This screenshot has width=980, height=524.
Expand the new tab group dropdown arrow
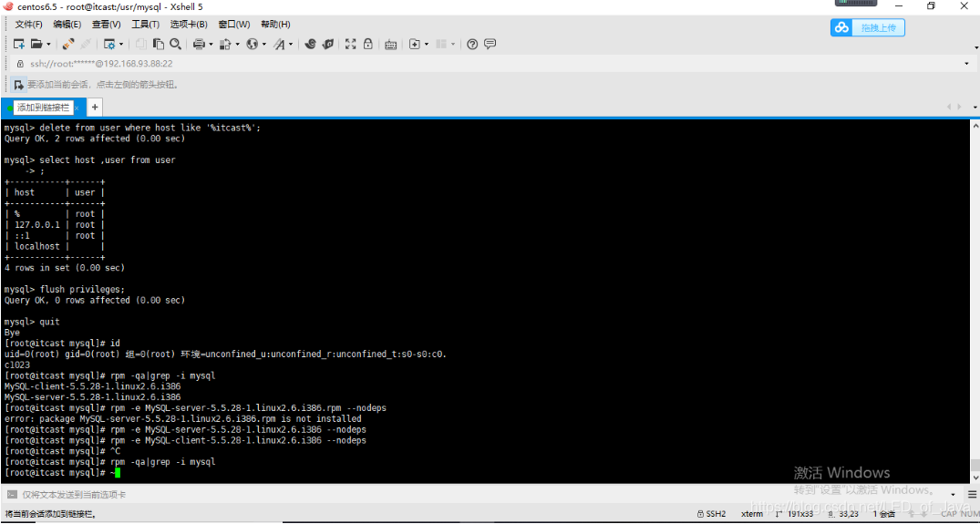coord(427,45)
